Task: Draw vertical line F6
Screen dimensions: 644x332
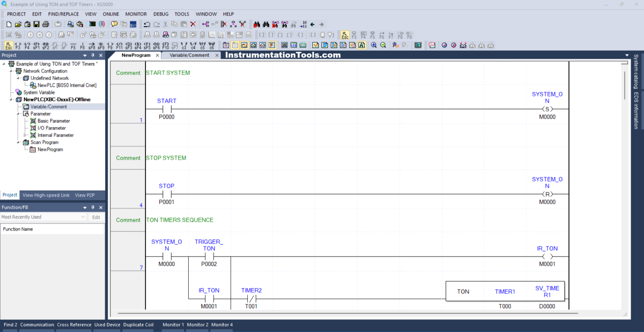Action: click(83, 45)
